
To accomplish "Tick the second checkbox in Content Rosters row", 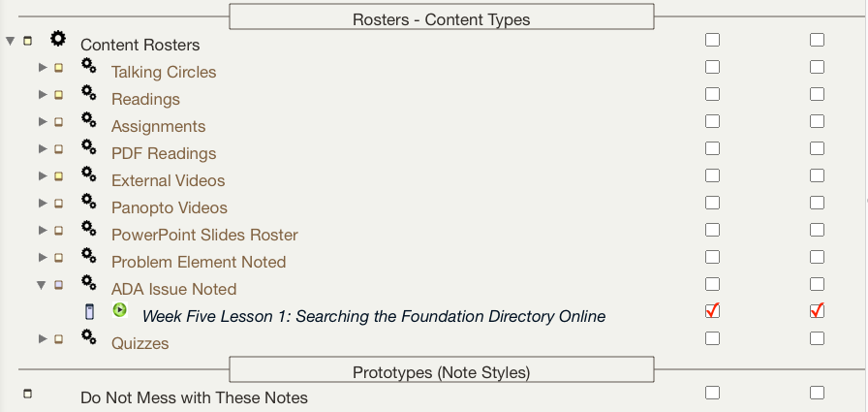I will click(817, 40).
